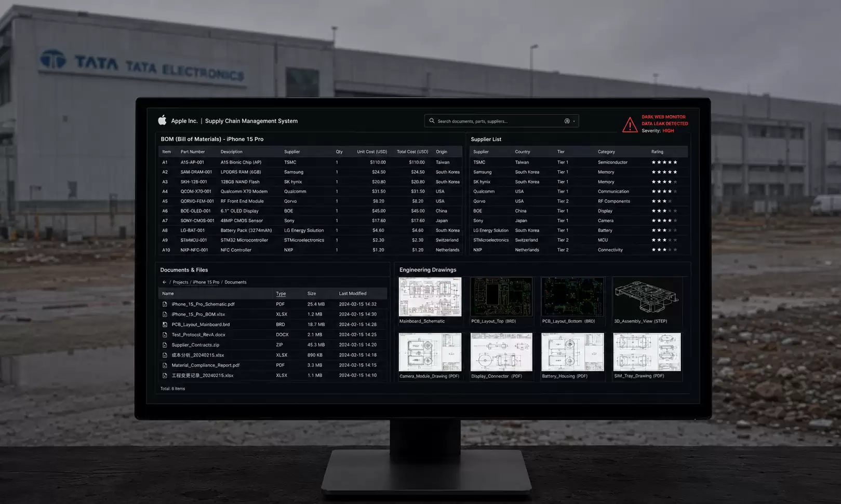Click the file icon beside Supplier_Contracts.zip
This screenshot has height=504, width=841.
pos(165,345)
